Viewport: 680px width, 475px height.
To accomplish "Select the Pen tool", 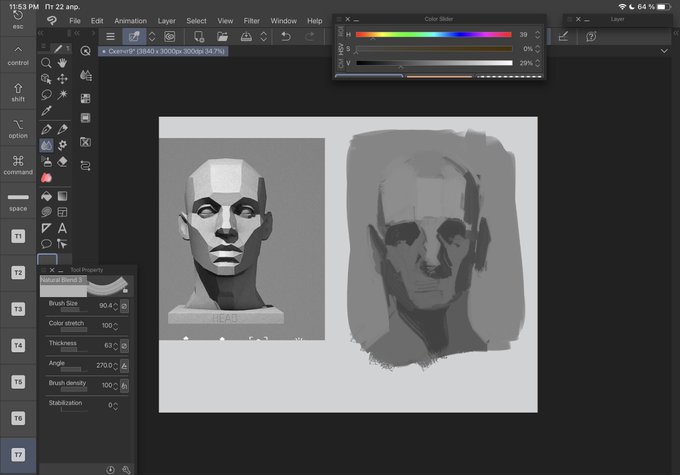I will [46, 129].
